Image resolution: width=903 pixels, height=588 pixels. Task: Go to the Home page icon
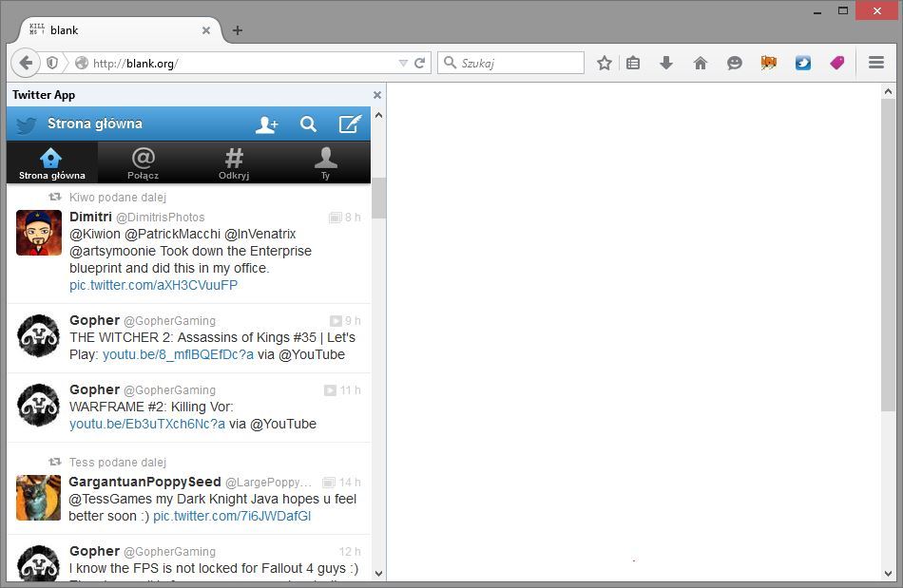pyautogui.click(x=701, y=63)
